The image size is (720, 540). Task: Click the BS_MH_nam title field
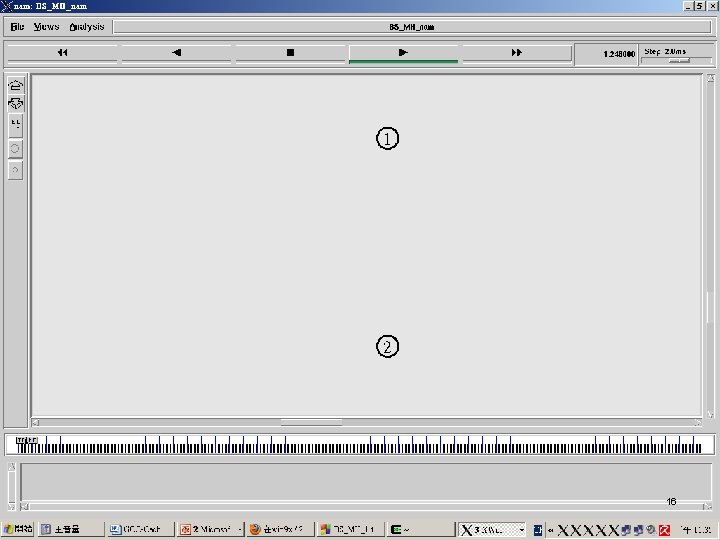(412, 27)
